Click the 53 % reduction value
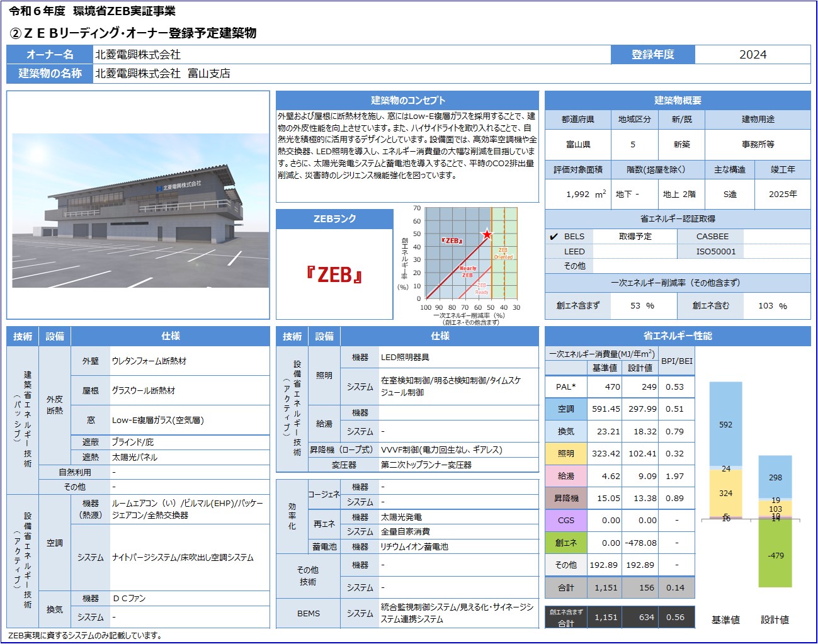Screen dimensions: 818x644 [642, 306]
